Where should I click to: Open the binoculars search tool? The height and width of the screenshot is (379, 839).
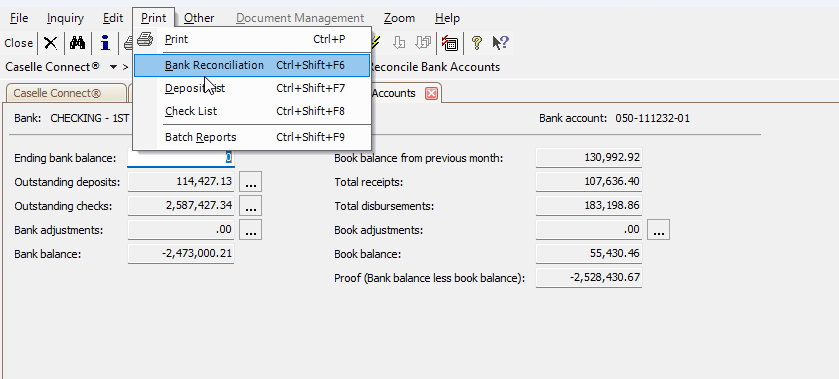78,43
